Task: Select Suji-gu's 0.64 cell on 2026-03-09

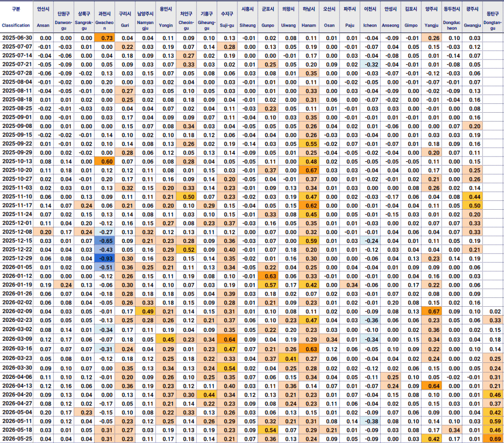Action: point(227,340)
